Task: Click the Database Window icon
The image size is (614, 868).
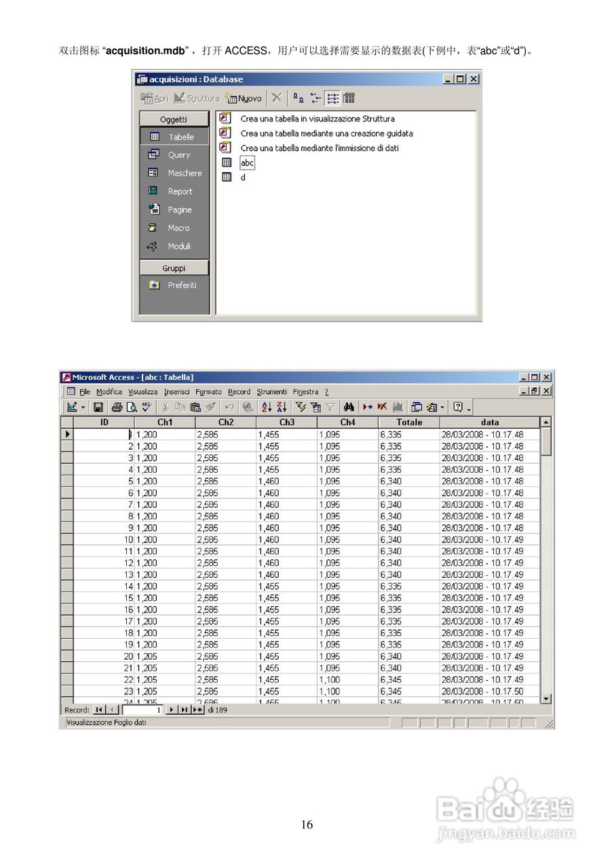Action: pyautogui.click(x=416, y=407)
